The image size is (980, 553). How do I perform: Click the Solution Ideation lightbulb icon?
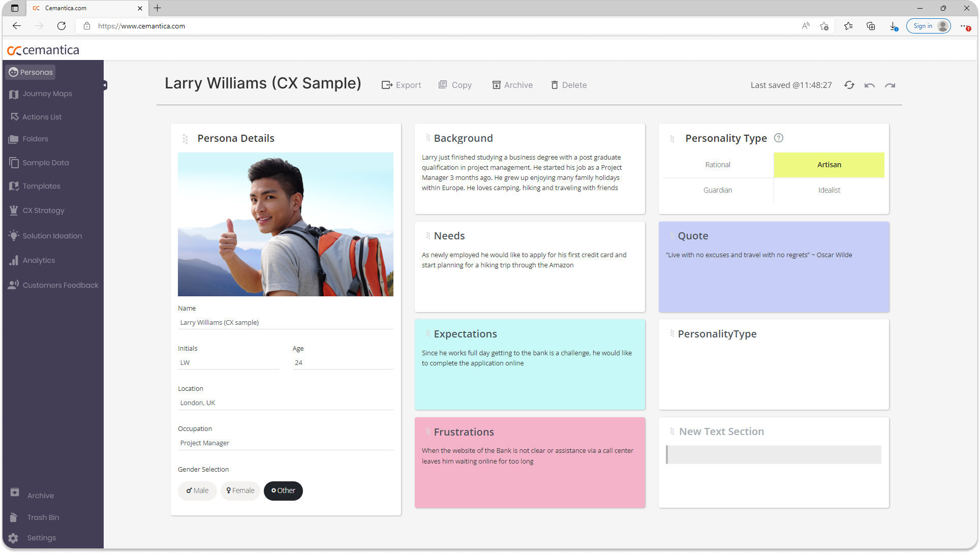point(14,236)
